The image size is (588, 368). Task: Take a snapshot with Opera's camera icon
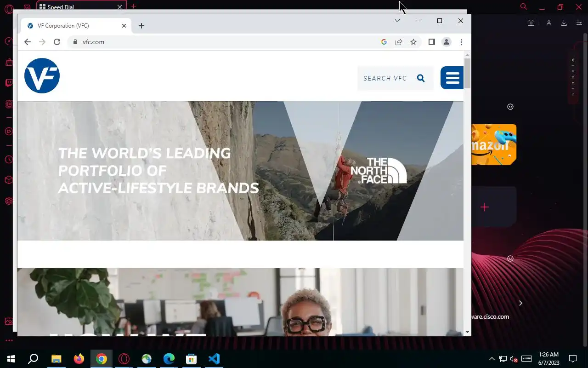[531, 23]
